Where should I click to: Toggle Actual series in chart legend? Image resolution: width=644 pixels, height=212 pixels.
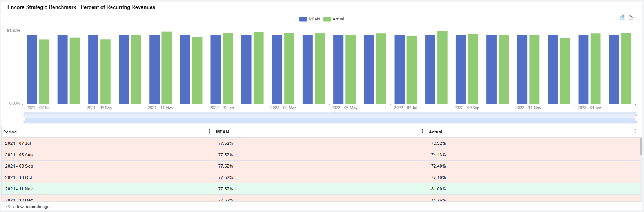coord(338,19)
